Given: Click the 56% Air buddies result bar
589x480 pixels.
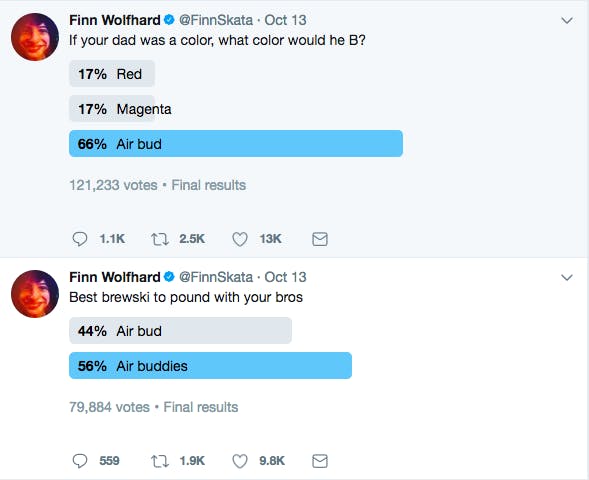Looking at the screenshot, I should (x=210, y=365).
